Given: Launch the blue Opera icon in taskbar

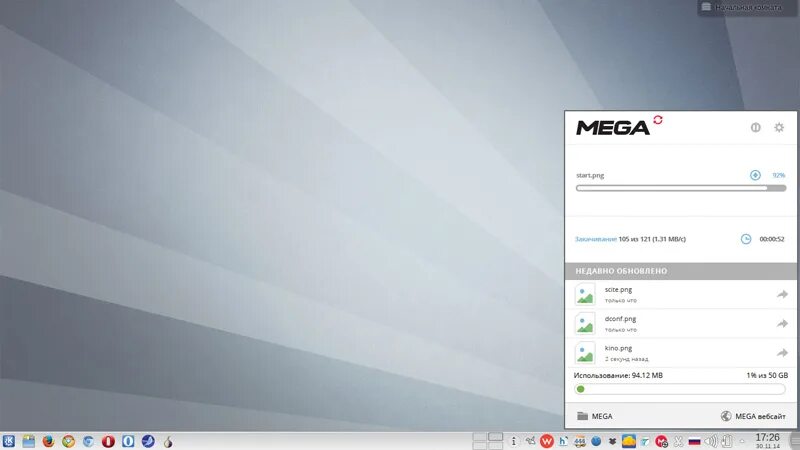Looking at the screenshot, I should click(x=128, y=441).
